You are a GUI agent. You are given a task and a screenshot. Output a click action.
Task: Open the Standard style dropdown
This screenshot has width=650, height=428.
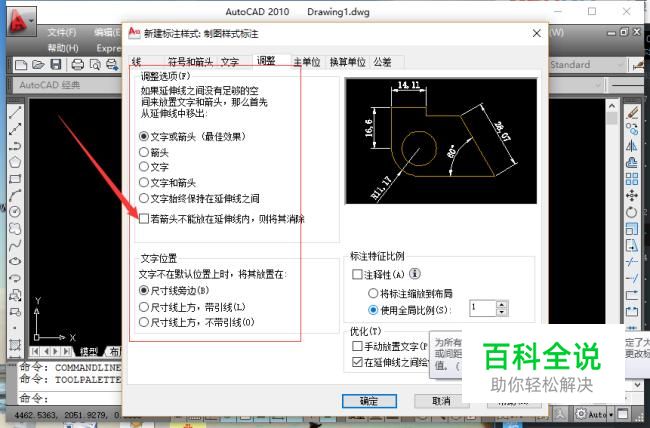pos(586,65)
